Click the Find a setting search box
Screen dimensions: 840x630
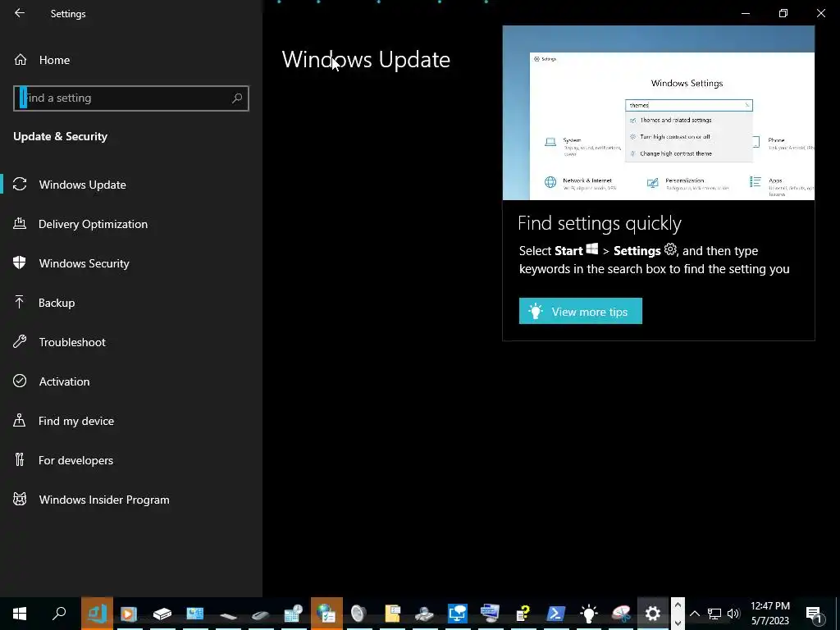(x=130, y=98)
